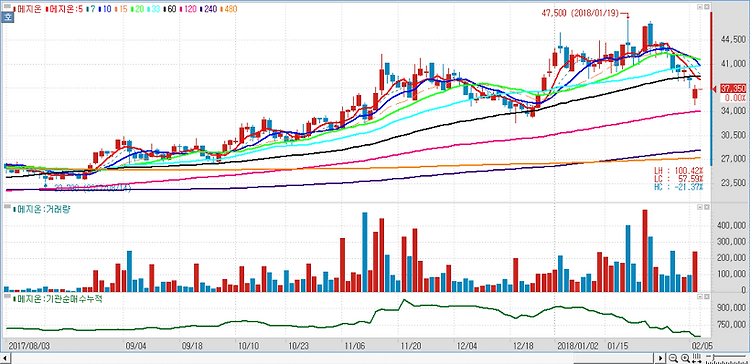Screen dimensions: 750x364
Task: Select the 메지온 candlestick legend label
Action: tap(27, 9)
